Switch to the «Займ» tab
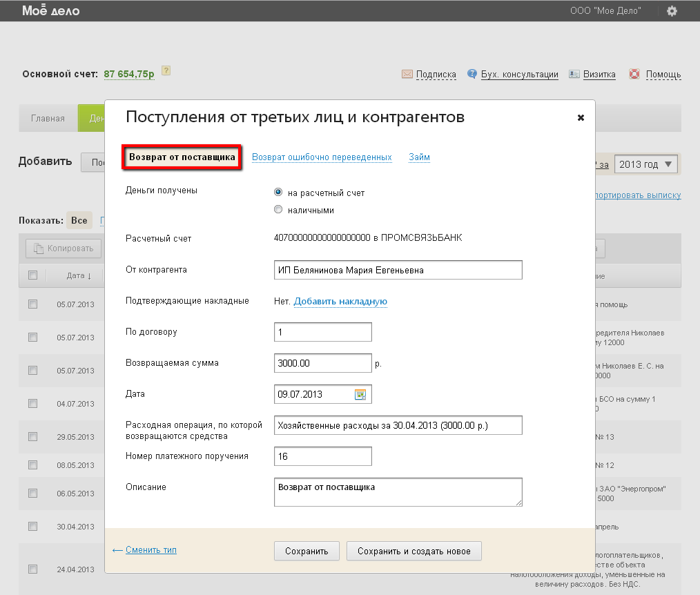This screenshot has width=700, height=595. (x=419, y=157)
